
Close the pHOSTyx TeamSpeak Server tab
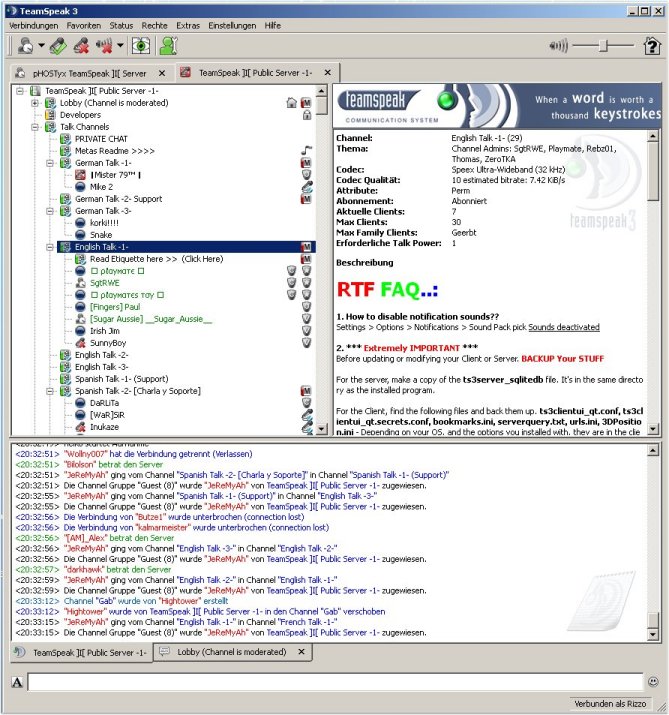coord(162,73)
